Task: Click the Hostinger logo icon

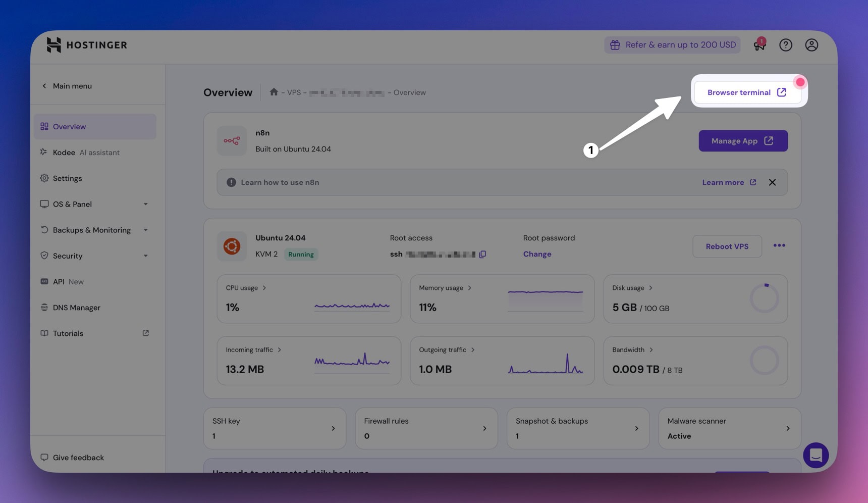Action: click(x=53, y=45)
